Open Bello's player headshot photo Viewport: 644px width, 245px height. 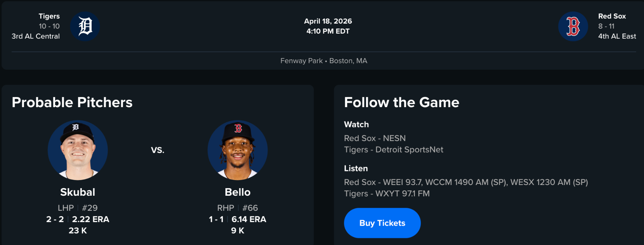(238, 150)
